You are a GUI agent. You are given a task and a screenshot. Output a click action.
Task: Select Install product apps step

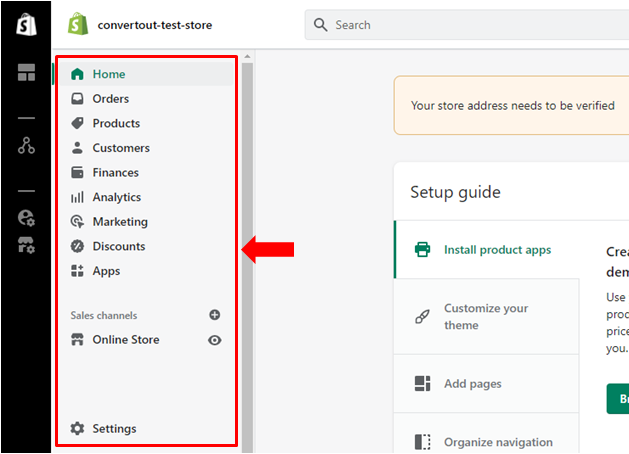tap(487, 249)
